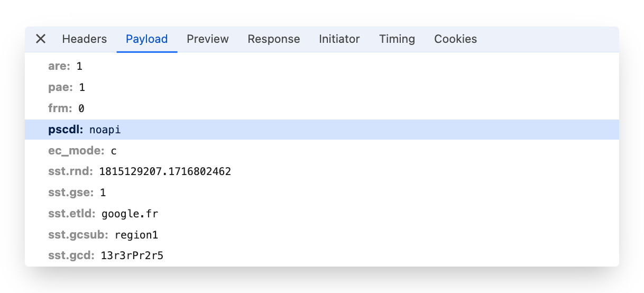Image resolution: width=644 pixels, height=293 pixels.
Task: Open the Response tab
Action: click(273, 39)
